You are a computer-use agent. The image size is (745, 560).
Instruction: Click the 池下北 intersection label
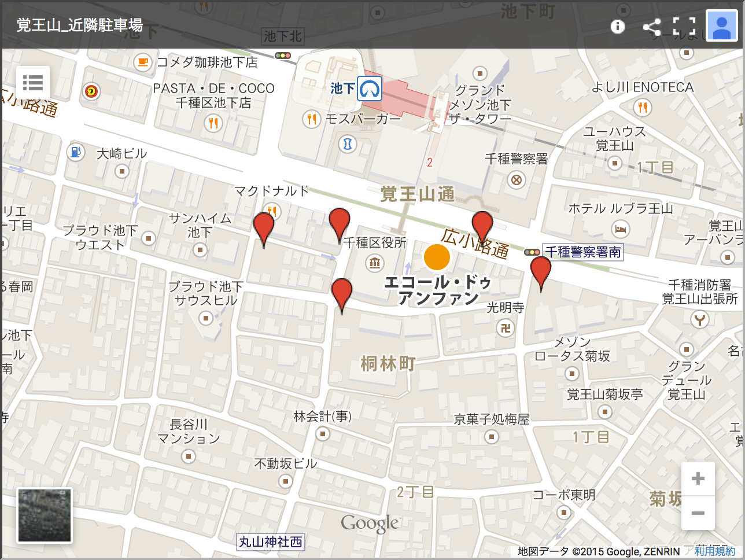point(283,36)
